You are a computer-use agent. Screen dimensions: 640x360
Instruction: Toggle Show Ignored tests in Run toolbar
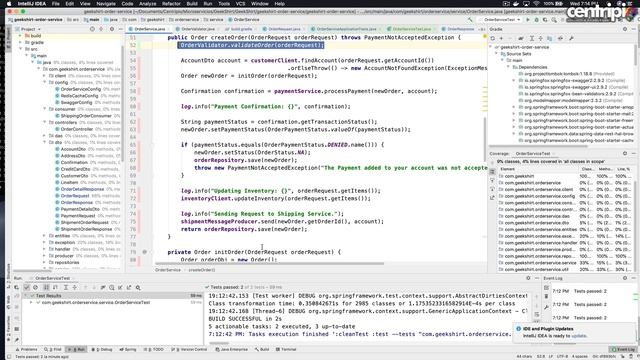36,288
